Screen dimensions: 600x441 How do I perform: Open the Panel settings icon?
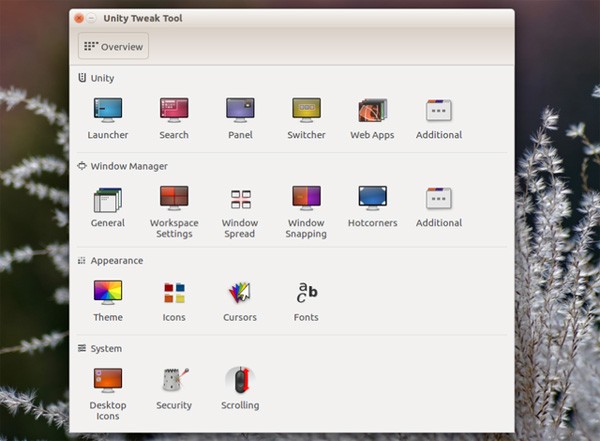coord(240,110)
